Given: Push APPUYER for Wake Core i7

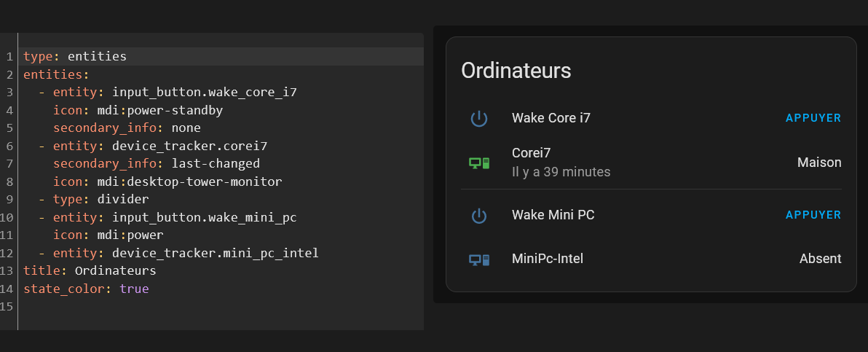Looking at the screenshot, I should point(813,118).
